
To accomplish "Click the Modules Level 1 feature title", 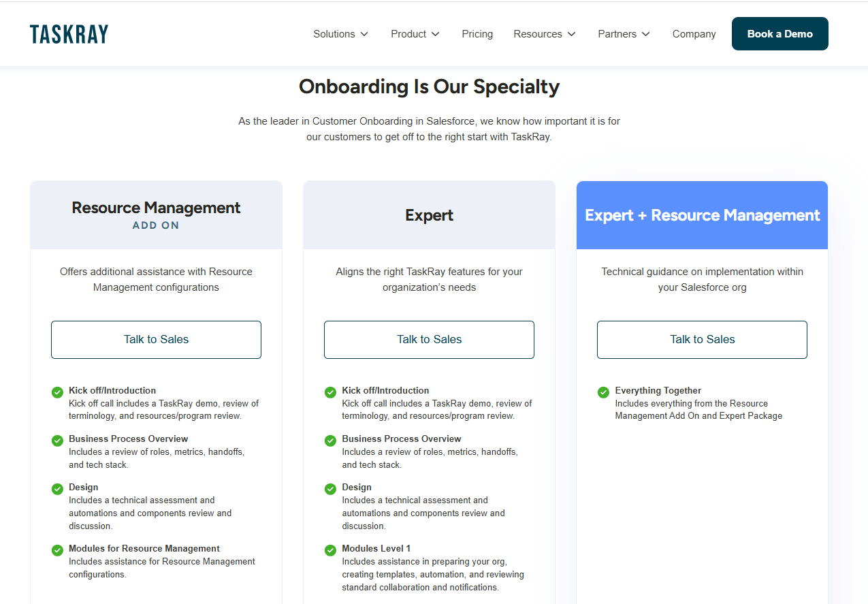I will (376, 548).
